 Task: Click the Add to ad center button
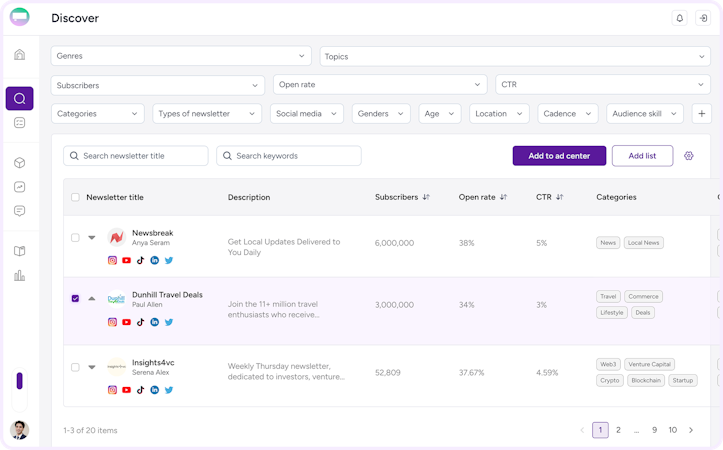click(559, 156)
